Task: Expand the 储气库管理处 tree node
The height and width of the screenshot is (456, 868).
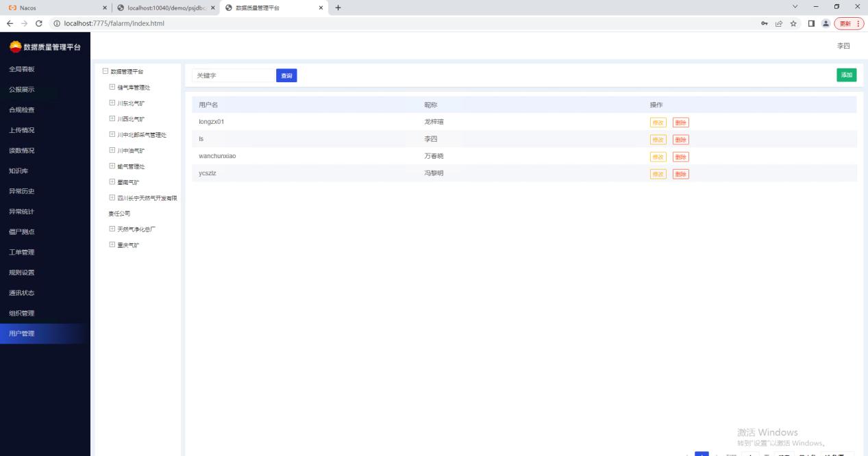Action: (x=112, y=87)
